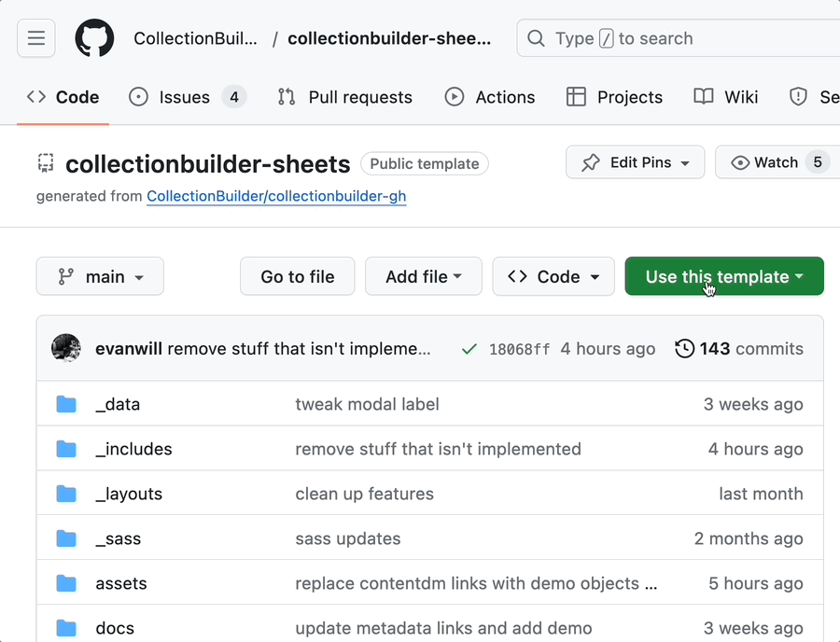Open commit 18068ff

pyautogui.click(x=519, y=350)
